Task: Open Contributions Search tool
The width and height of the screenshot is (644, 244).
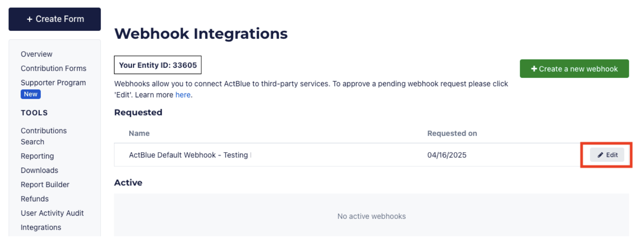Action: 44,136
